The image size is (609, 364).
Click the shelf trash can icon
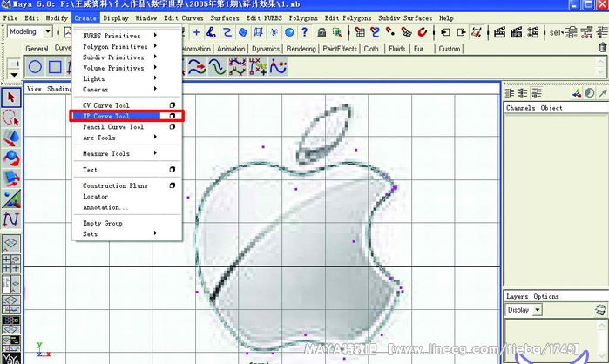click(603, 48)
